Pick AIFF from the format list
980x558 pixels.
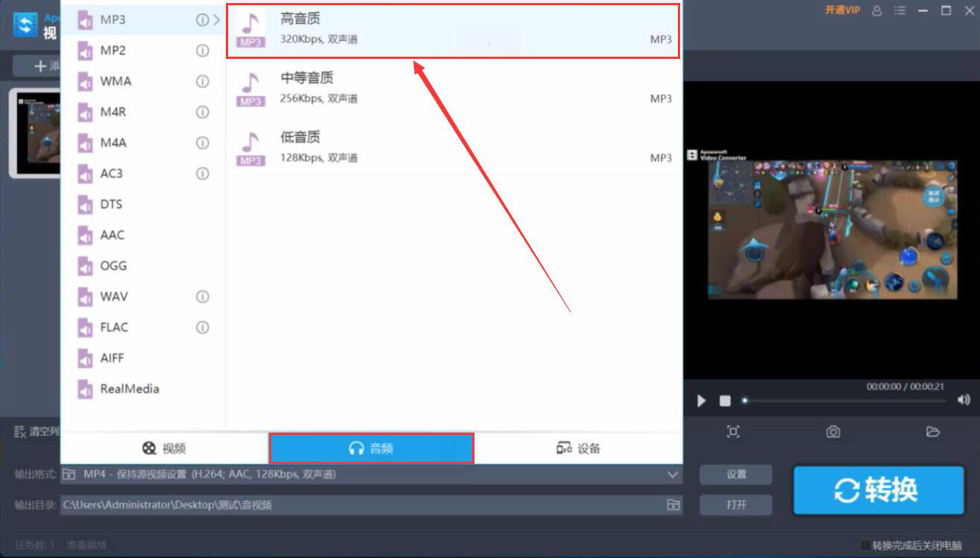pos(142,358)
